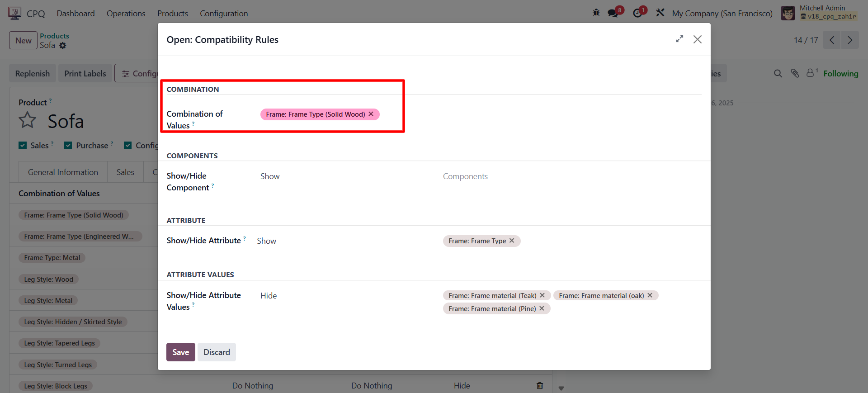Open the Show/Hide Component dropdown
Viewport: 868px width, 393px height.
pos(344,176)
